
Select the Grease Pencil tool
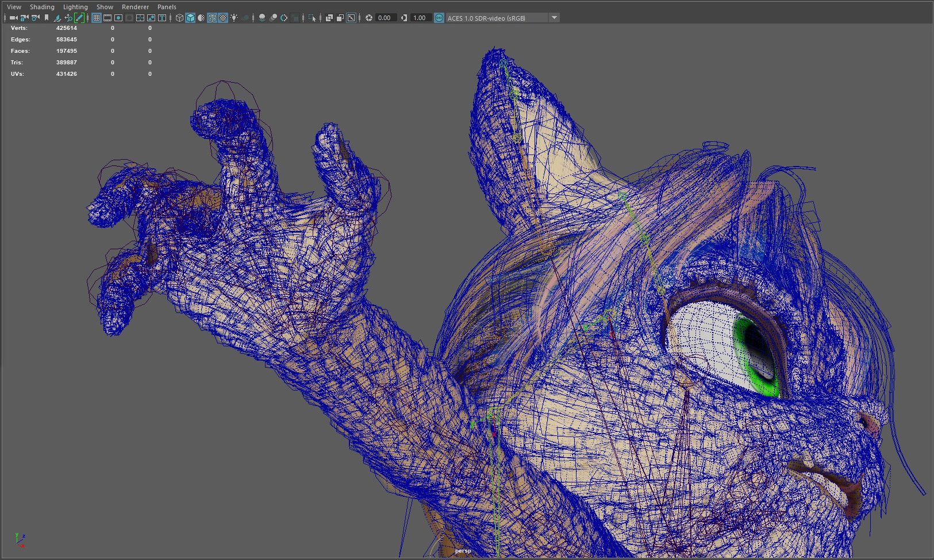(79, 18)
